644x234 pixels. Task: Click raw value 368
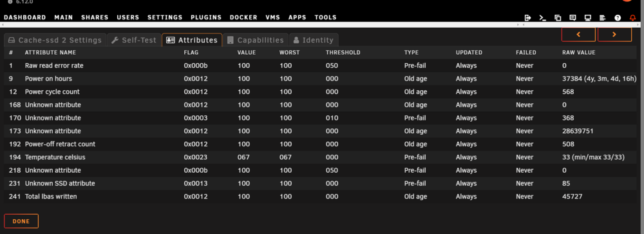[568, 118]
